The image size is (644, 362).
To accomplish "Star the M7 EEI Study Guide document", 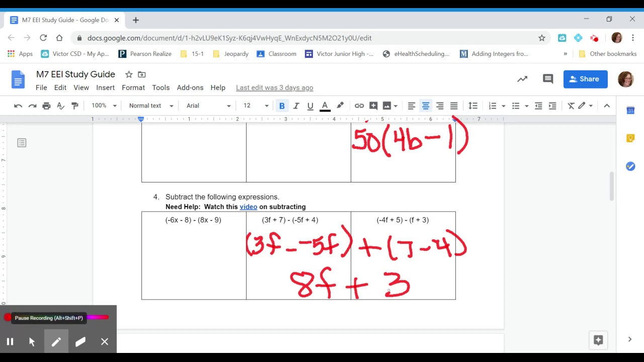I will click(129, 74).
